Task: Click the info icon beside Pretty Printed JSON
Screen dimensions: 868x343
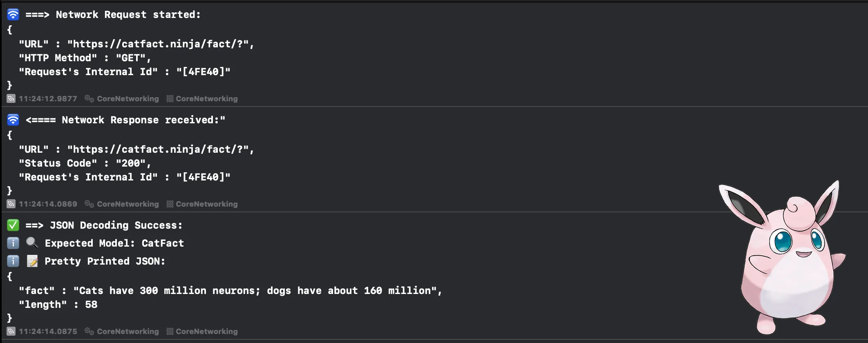Action: coord(13,261)
